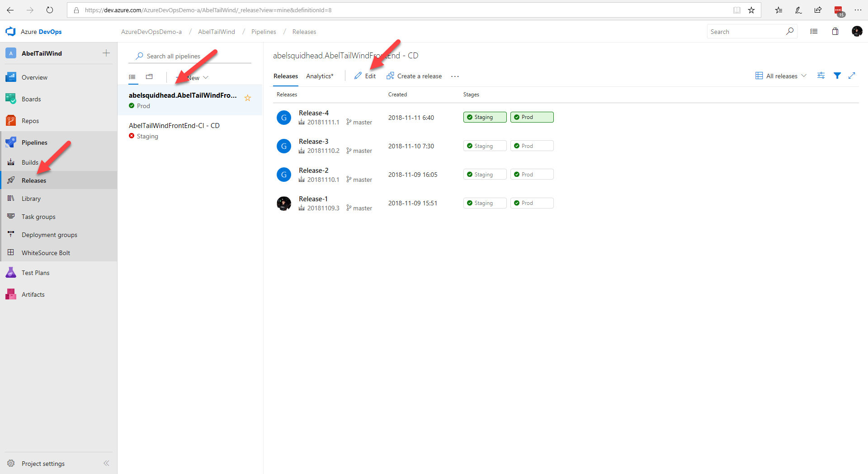The height and width of the screenshot is (474, 868).
Task: Click the magnifier icon in Search box
Action: tap(790, 31)
